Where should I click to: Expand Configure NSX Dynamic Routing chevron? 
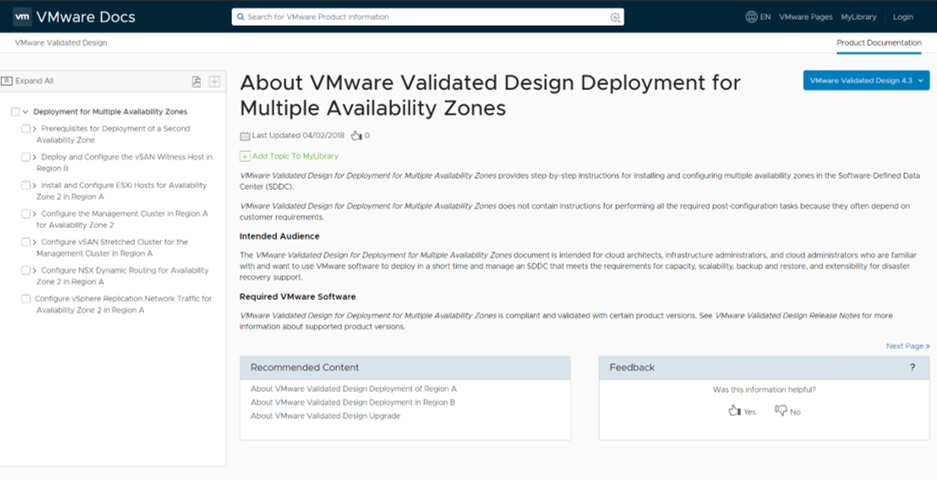tap(35, 270)
